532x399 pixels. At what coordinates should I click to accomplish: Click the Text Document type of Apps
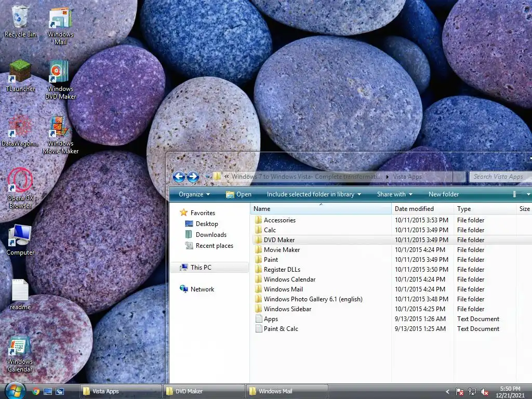click(x=478, y=319)
